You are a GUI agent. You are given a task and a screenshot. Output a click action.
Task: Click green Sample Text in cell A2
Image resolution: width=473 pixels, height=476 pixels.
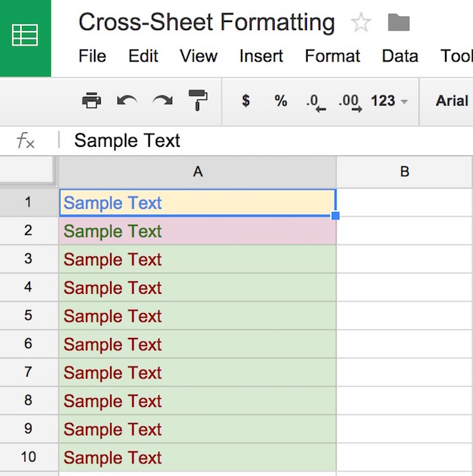tap(112, 231)
